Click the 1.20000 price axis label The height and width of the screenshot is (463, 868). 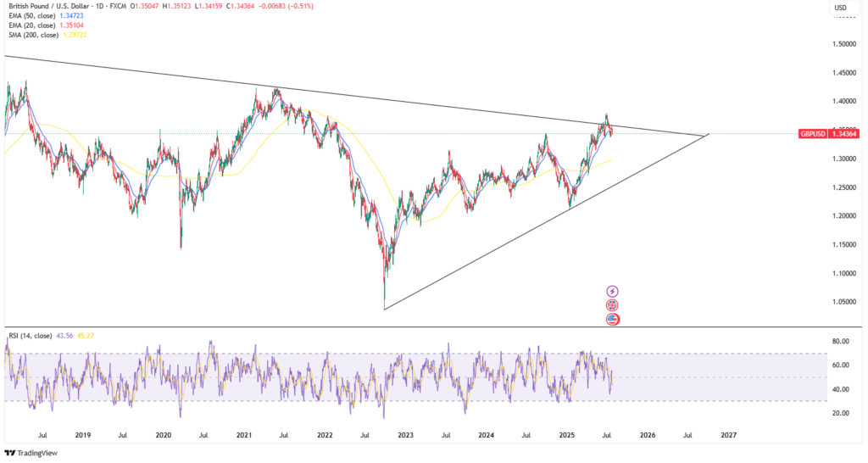tap(843, 216)
